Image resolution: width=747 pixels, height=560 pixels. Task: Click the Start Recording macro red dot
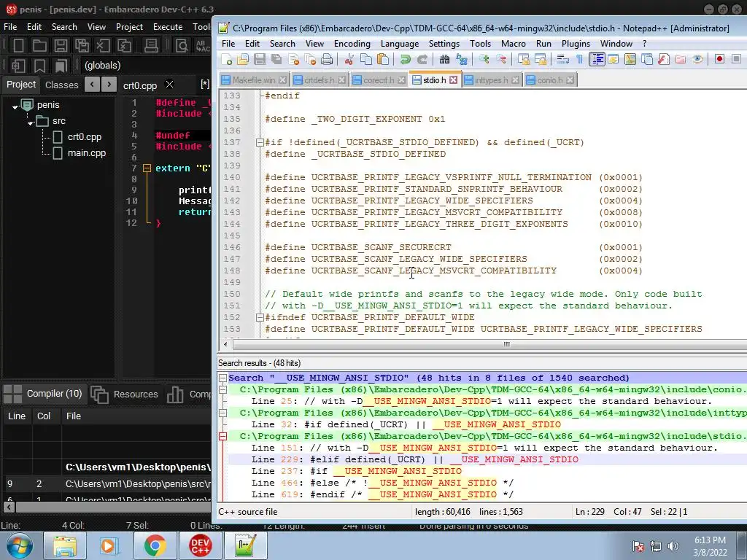[719, 59]
